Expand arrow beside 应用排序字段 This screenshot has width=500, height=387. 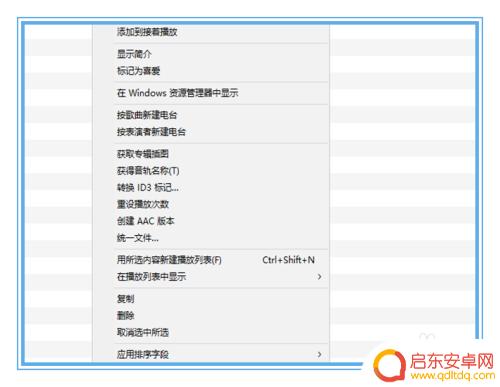click(319, 354)
